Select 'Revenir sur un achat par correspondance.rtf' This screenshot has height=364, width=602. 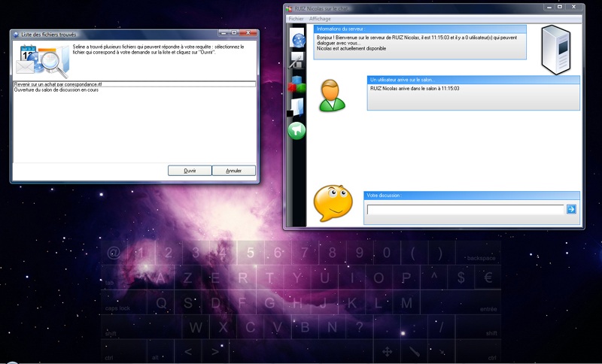58,84
